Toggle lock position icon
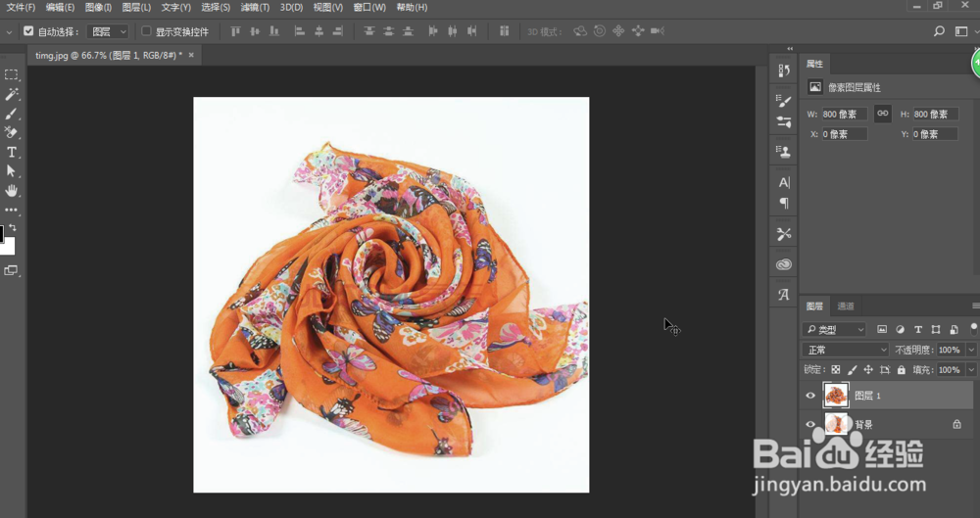The height and width of the screenshot is (518, 980). pyautogui.click(x=868, y=370)
